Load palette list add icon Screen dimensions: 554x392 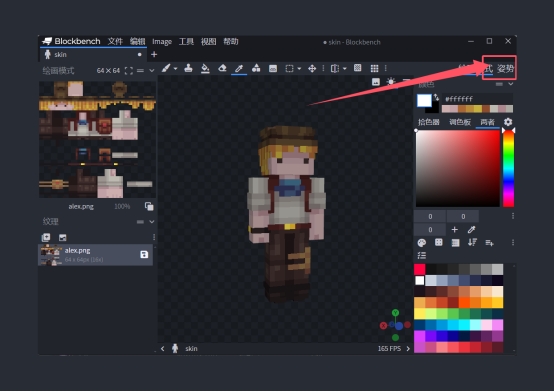[x=489, y=243]
